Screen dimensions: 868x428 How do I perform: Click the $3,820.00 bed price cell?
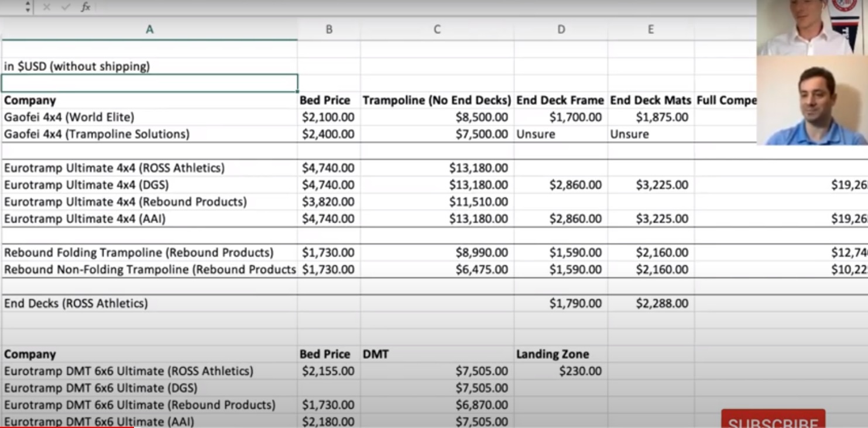[329, 202]
